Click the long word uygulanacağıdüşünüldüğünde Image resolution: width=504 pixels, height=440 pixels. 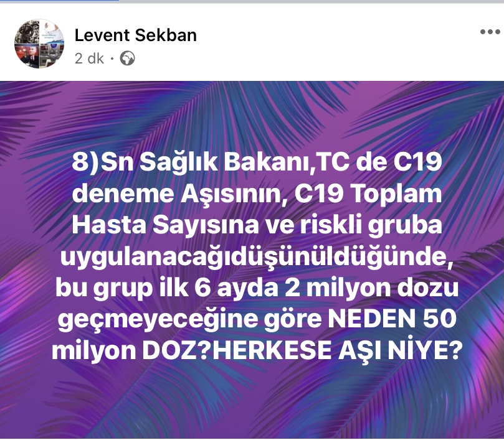(257, 257)
